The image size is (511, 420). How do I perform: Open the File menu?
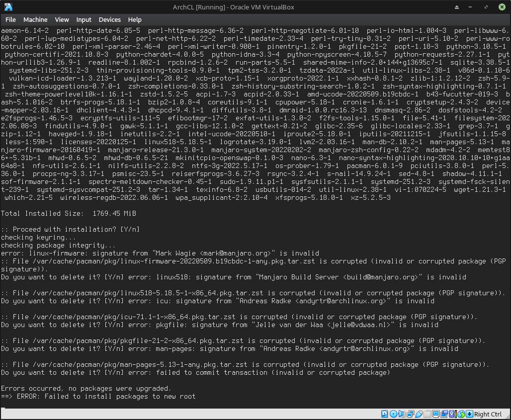click(10, 19)
